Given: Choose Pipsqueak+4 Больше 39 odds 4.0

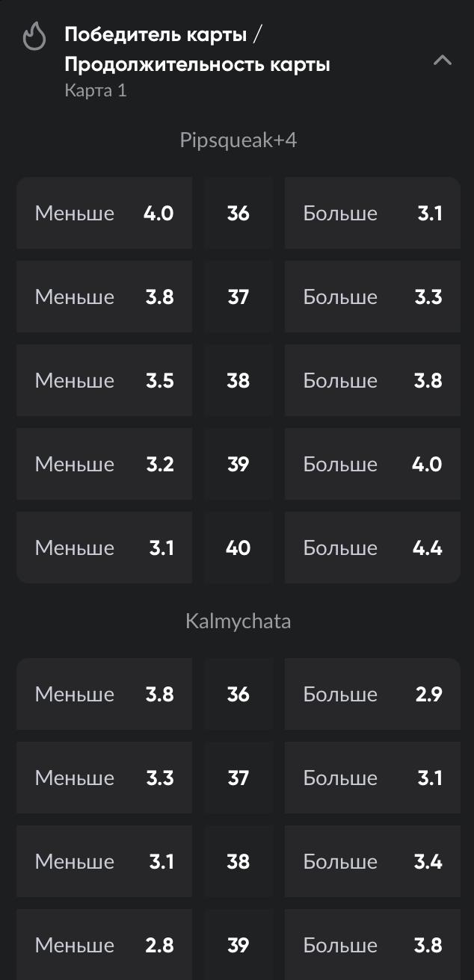Looking at the screenshot, I should (x=372, y=465).
